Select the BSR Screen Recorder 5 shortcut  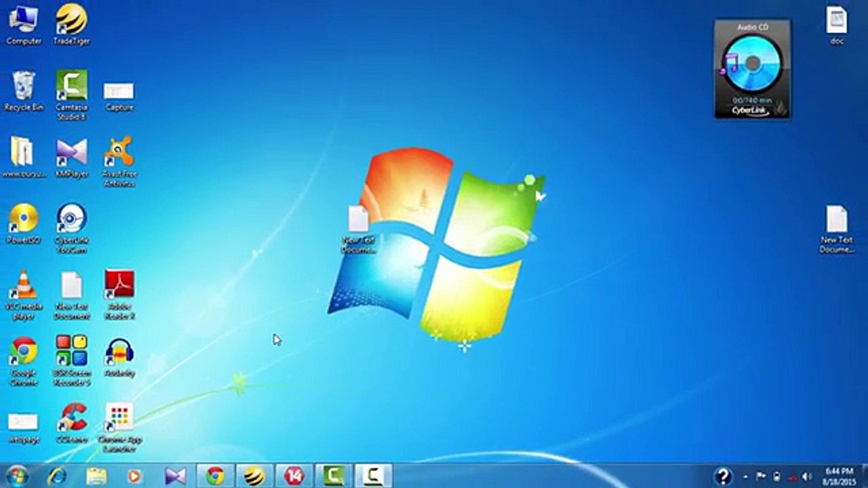click(71, 361)
